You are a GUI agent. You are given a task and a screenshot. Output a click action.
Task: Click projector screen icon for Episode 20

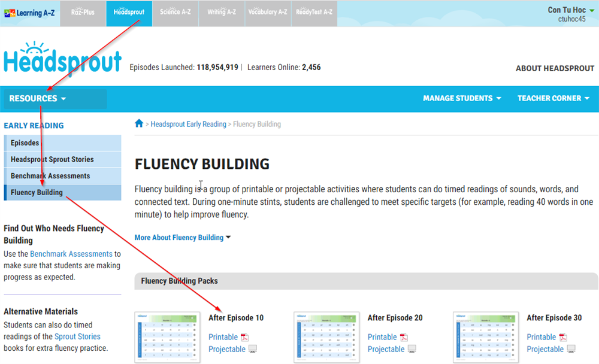tap(412, 349)
